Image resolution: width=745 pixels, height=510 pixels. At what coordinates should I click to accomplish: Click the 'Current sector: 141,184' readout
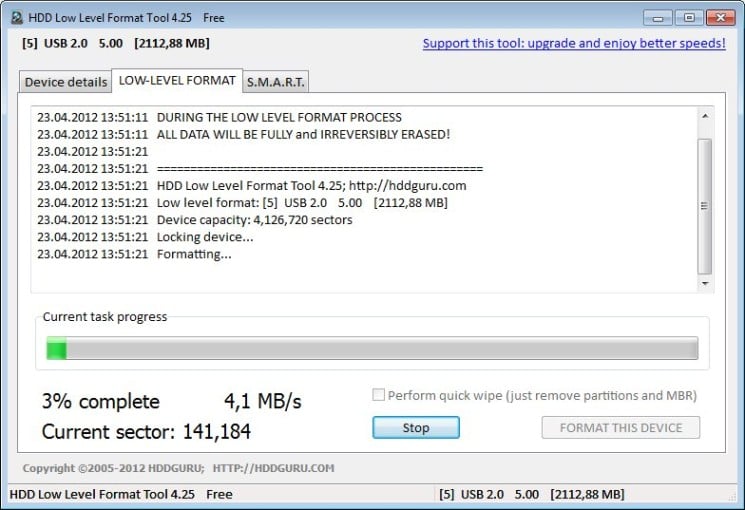pyautogui.click(x=146, y=432)
